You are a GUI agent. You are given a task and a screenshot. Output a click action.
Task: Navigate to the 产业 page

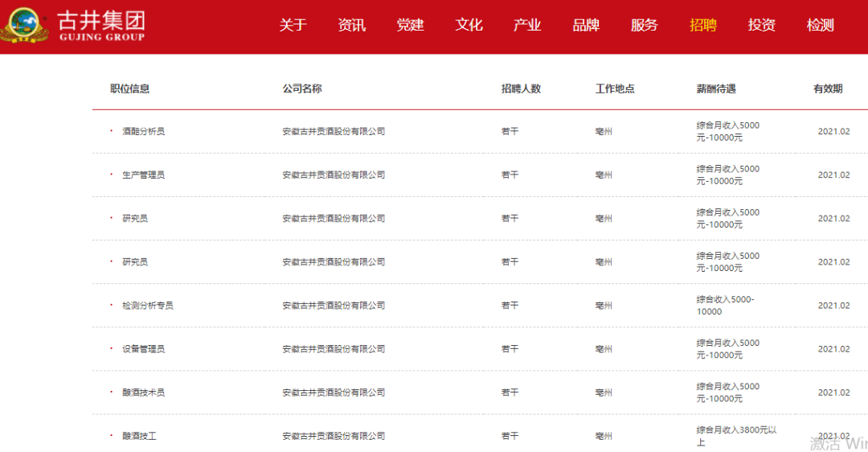tap(528, 25)
